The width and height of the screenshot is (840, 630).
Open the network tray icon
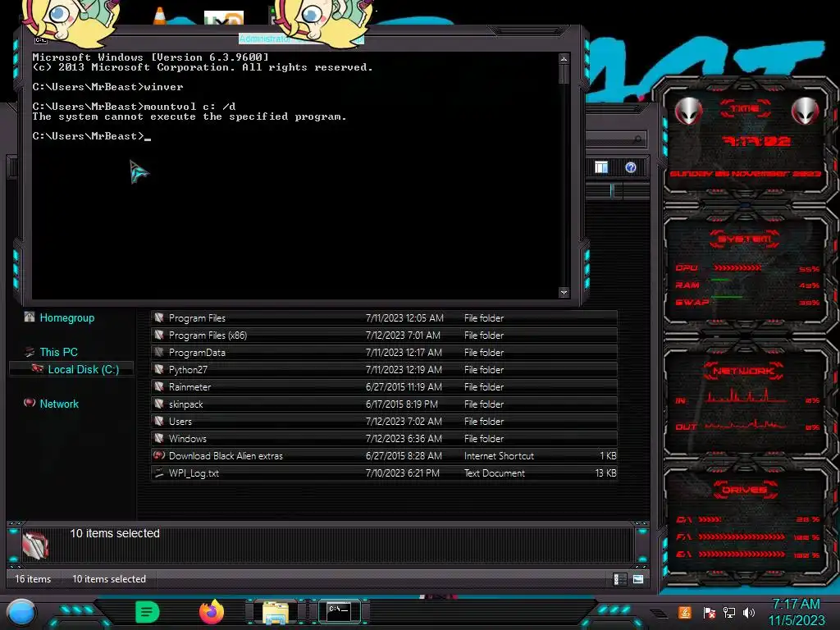coord(728,612)
